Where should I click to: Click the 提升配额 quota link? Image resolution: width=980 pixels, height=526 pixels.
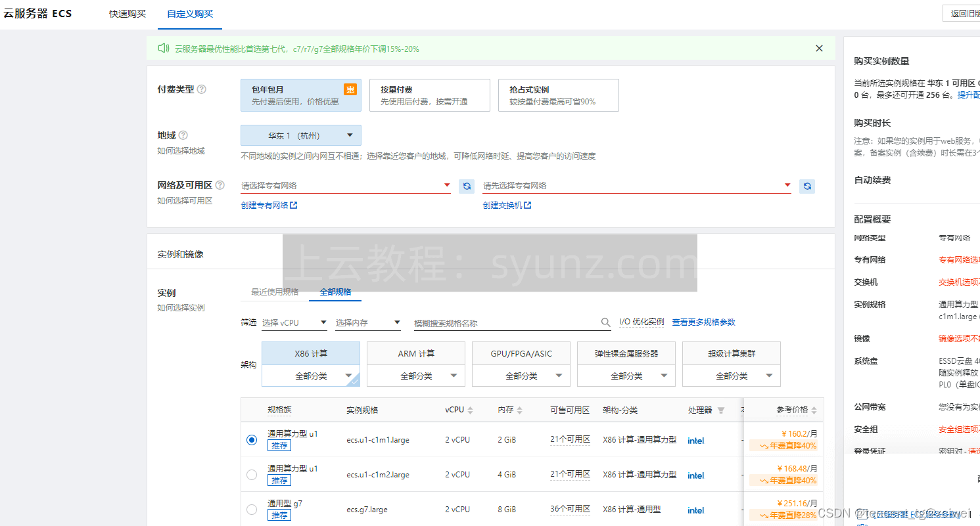coord(968,95)
